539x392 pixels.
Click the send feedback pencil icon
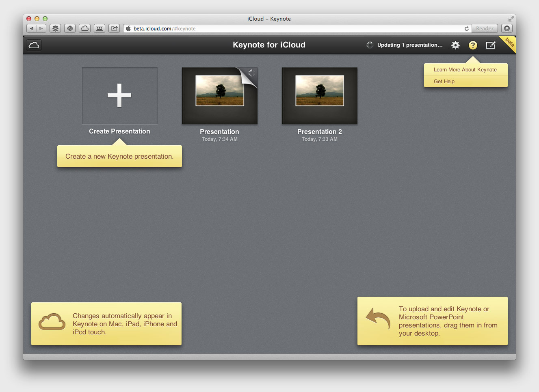491,45
